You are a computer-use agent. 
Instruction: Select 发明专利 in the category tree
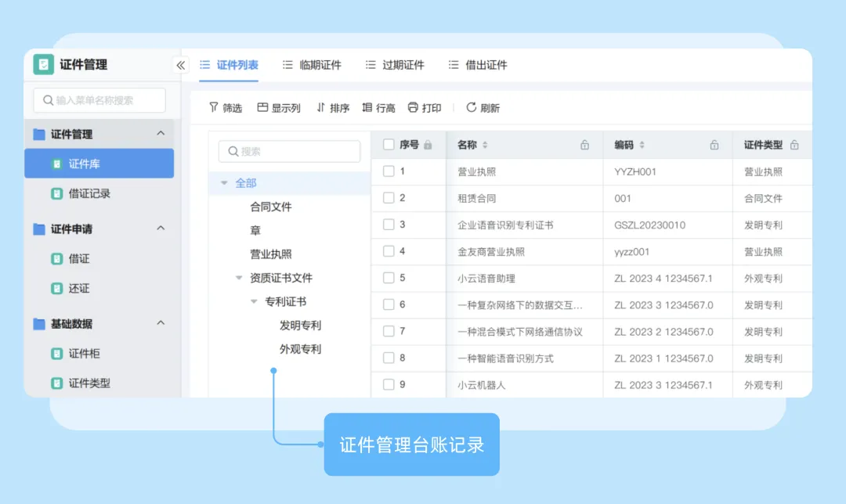pos(300,326)
